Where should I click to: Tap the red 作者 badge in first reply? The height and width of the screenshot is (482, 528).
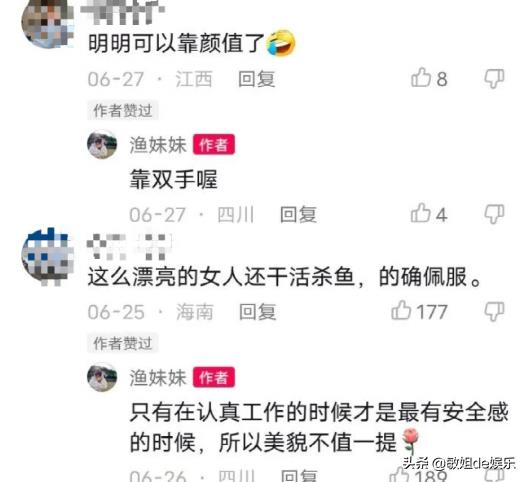(214, 145)
